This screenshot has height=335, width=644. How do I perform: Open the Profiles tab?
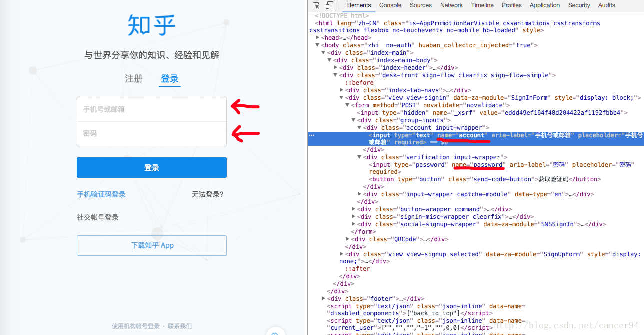pyautogui.click(x=512, y=5)
